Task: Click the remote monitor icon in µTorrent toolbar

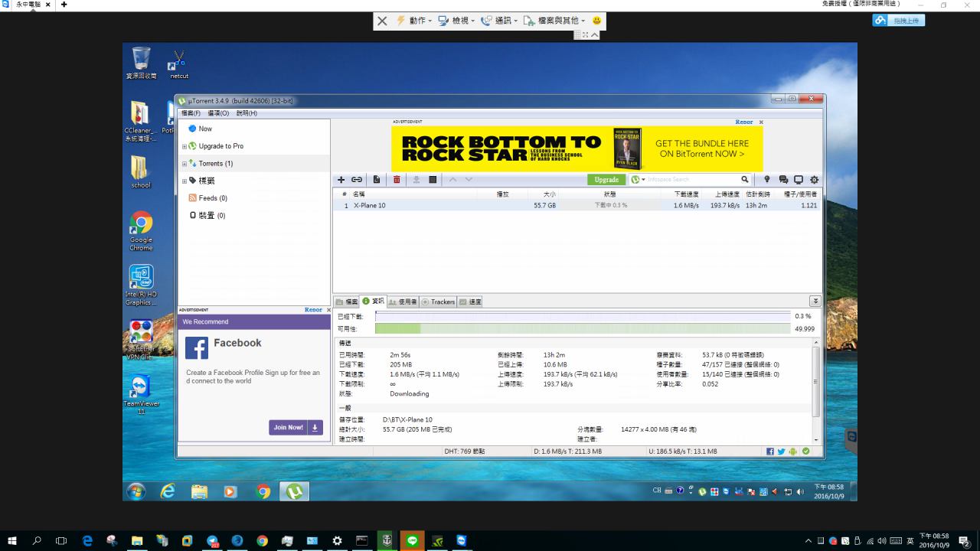Action: (799, 180)
